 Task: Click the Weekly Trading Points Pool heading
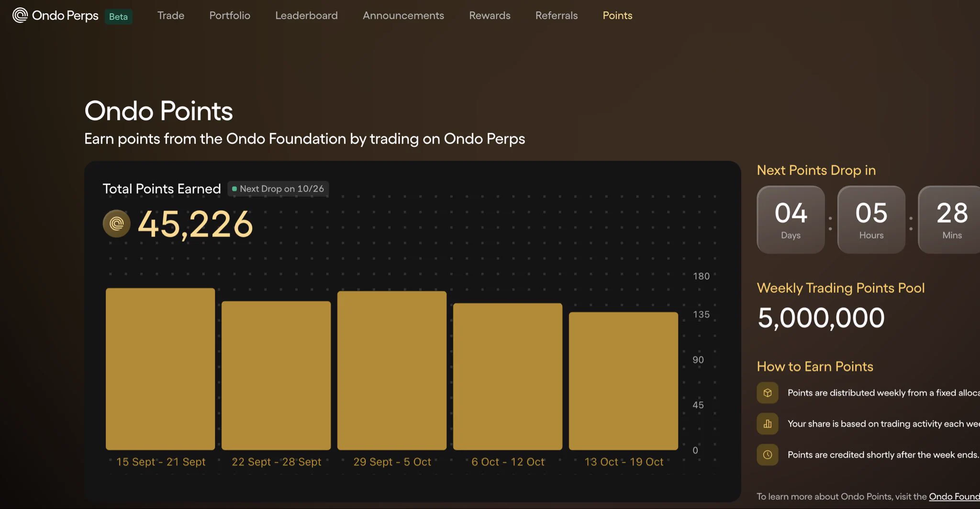click(x=841, y=288)
